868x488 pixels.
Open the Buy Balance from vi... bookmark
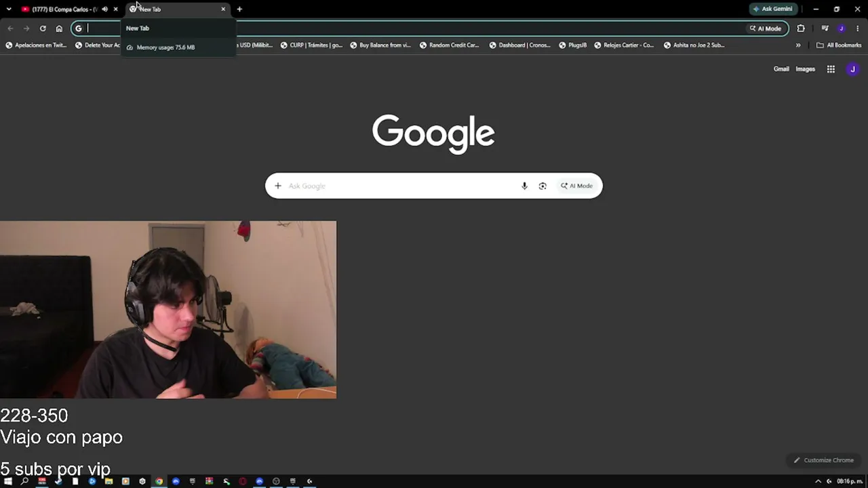pos(380,45)
